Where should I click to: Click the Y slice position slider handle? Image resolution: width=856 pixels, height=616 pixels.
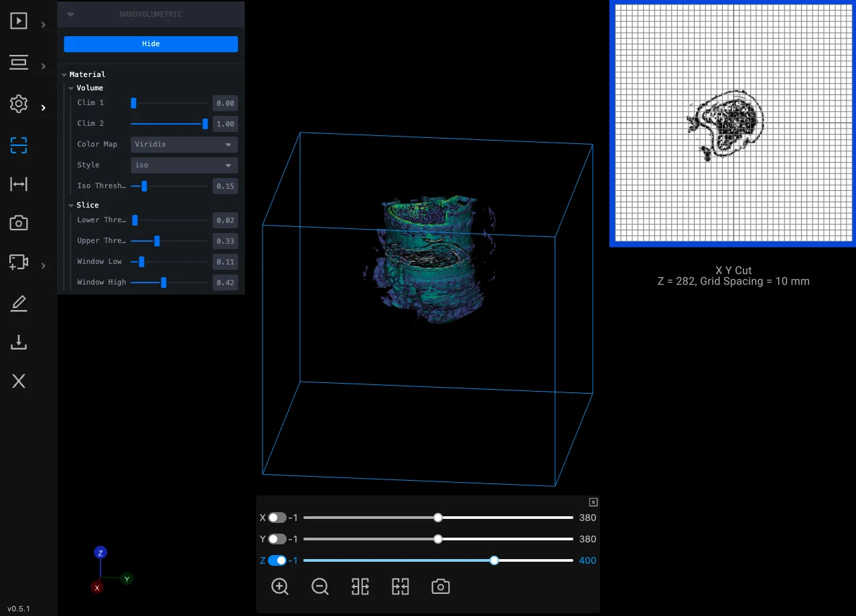coord(438,539)
